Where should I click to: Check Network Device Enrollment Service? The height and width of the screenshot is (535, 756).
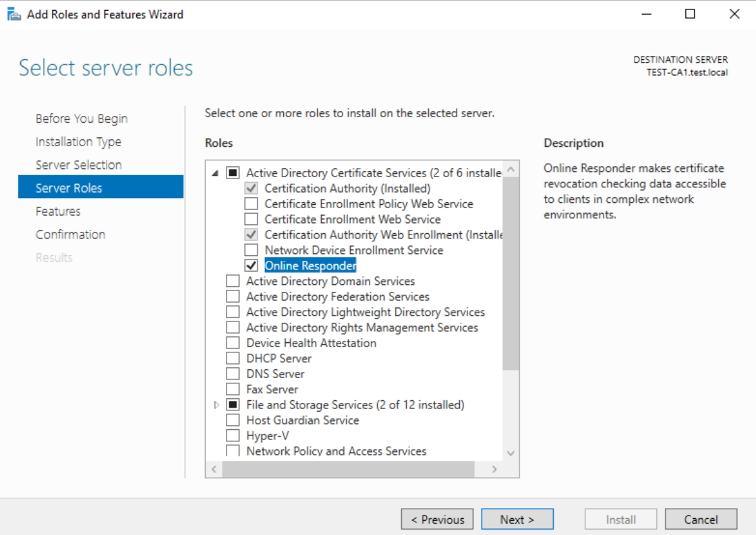point(251,250)
